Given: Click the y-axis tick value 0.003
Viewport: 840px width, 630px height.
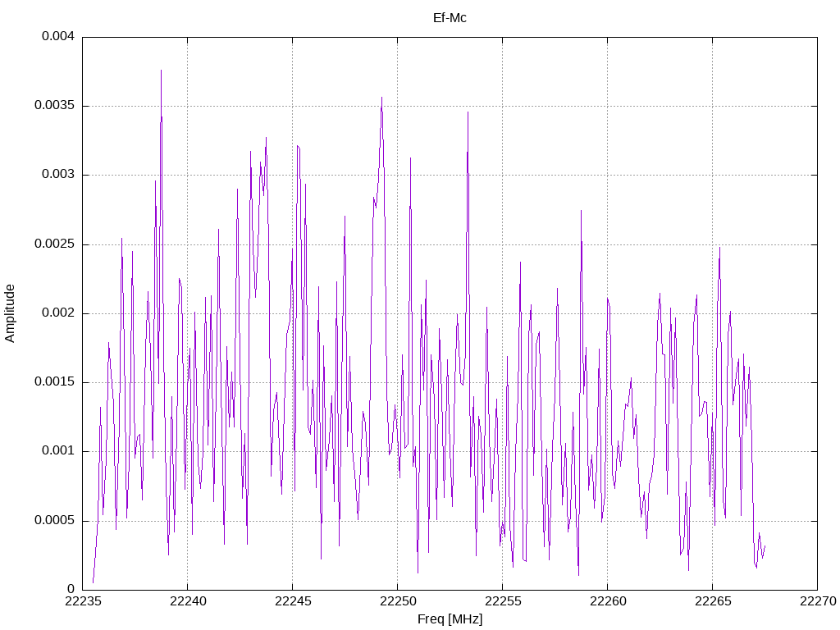Looking at the screenshot, I should coord(58,174).
